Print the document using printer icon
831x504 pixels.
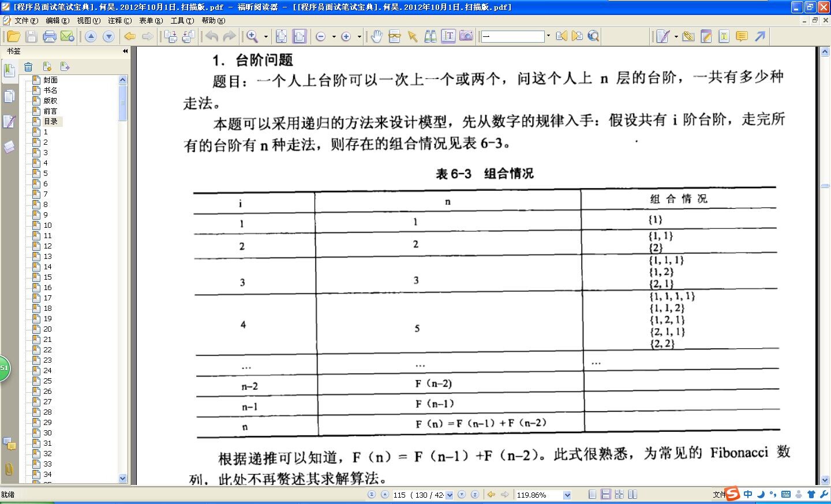point(50,36)
